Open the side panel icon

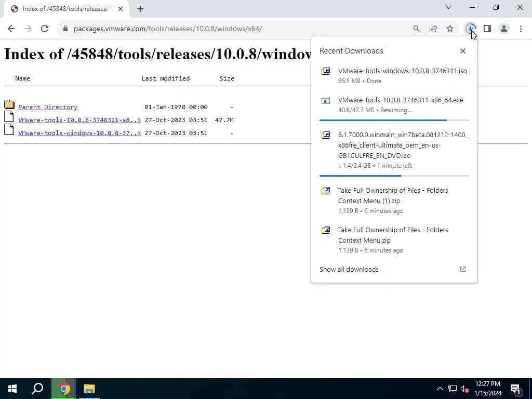tap(487, 29)
